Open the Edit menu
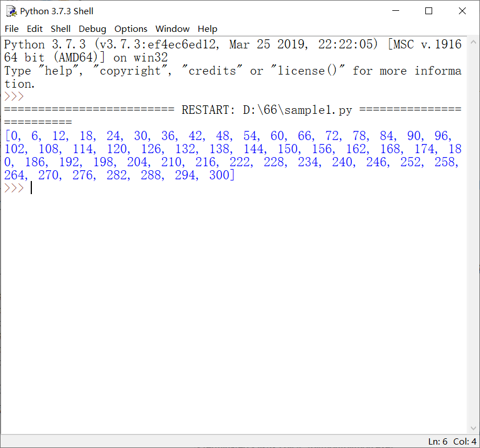Viewport: 480px width, 448px height. tap(35, 29)
